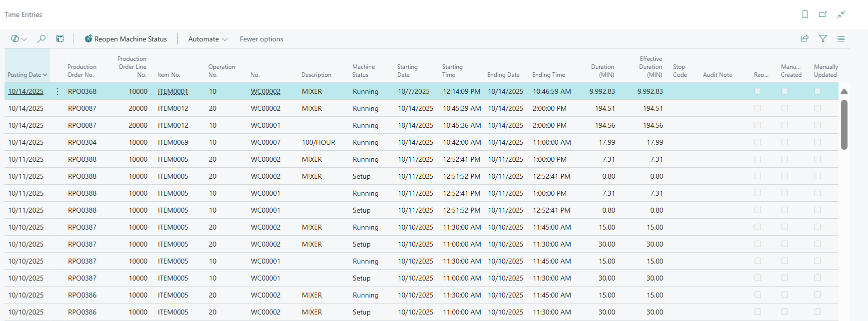Toggle Manually Updated checkbox in RPO0368 row

point(818,91)
